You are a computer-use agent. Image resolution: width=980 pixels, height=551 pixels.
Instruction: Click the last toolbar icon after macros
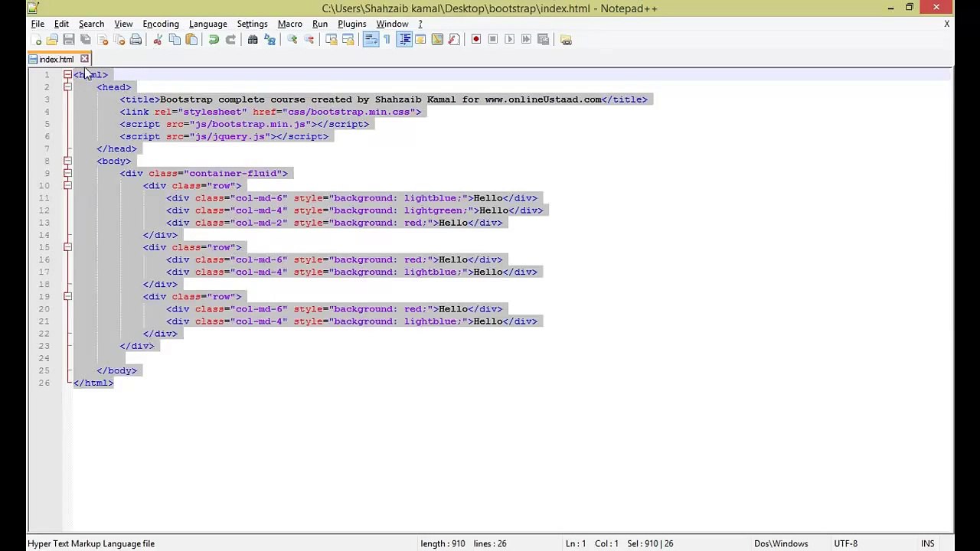[566, 40]
